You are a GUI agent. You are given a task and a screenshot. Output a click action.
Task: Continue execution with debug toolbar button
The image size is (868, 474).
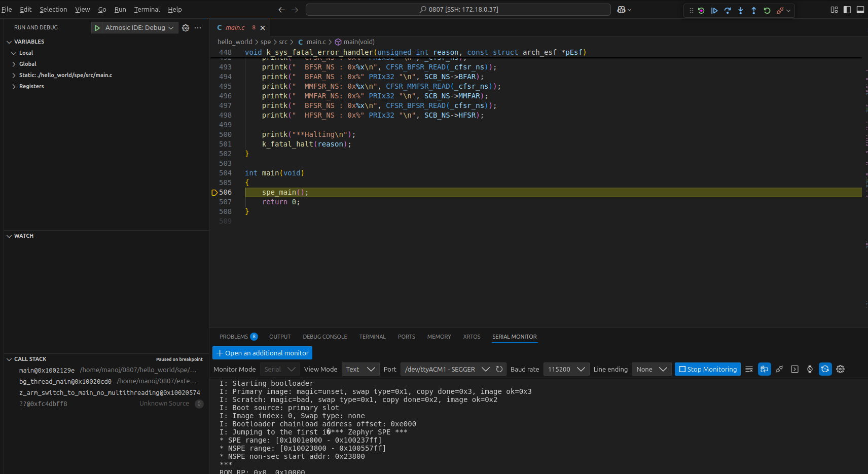click(714, 10)
